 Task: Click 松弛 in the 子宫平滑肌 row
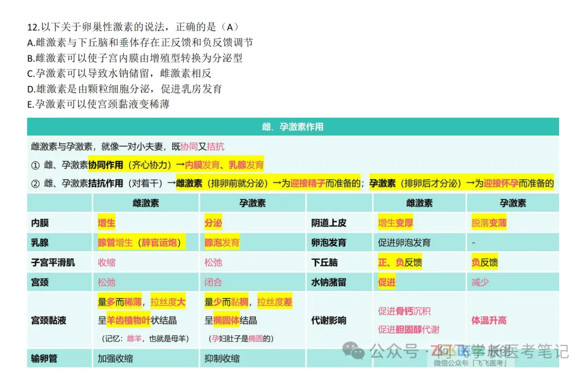click(x=213, y=262)
